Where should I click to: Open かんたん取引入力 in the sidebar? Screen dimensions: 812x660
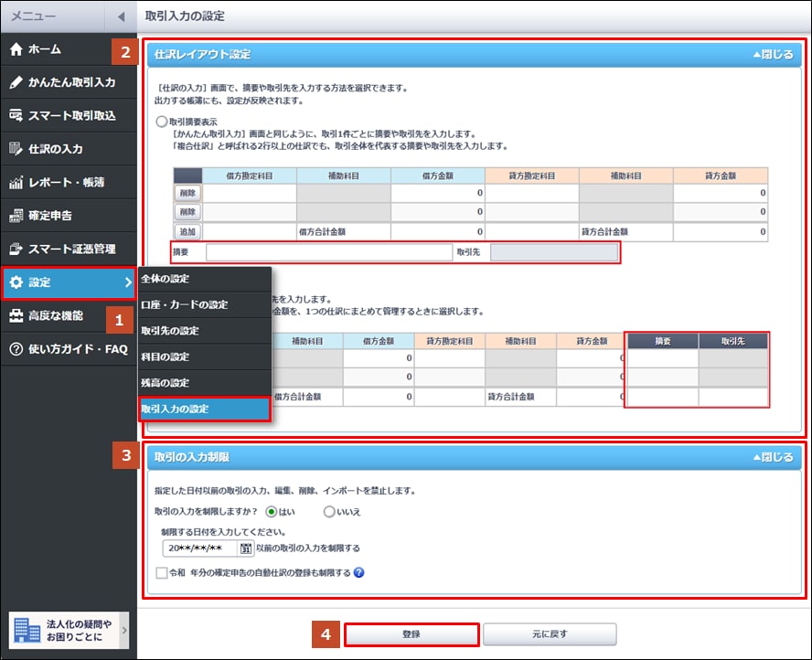[69, 82]
